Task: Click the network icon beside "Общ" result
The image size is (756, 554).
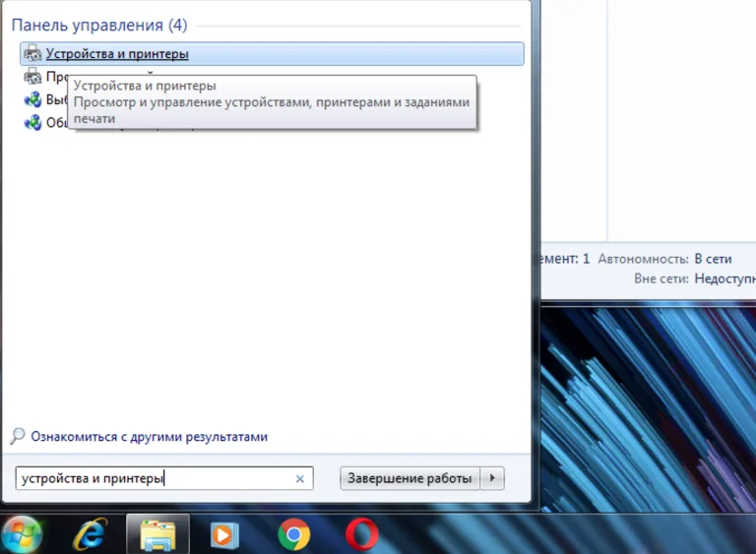Action: (x=32, y=122)
